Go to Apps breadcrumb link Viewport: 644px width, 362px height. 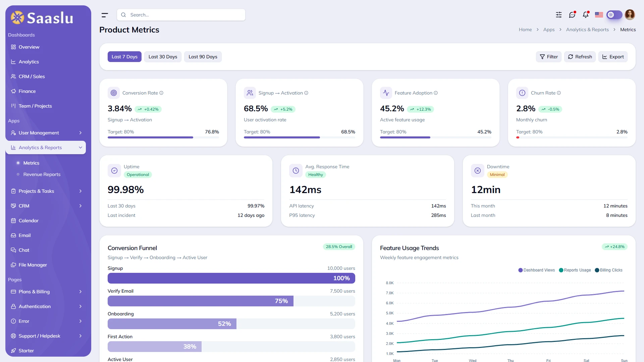click(x=549, y=29)
